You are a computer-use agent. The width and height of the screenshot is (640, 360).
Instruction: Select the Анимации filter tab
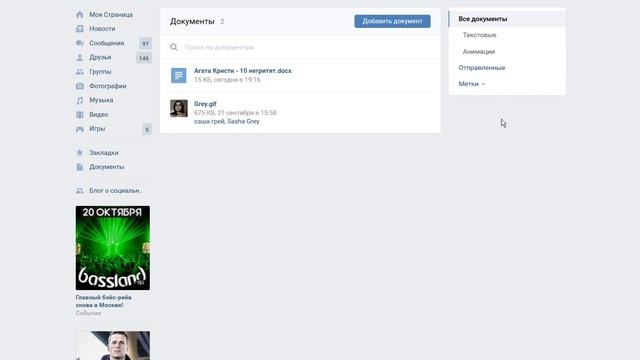pyautogui.click(x=479, y=52)
